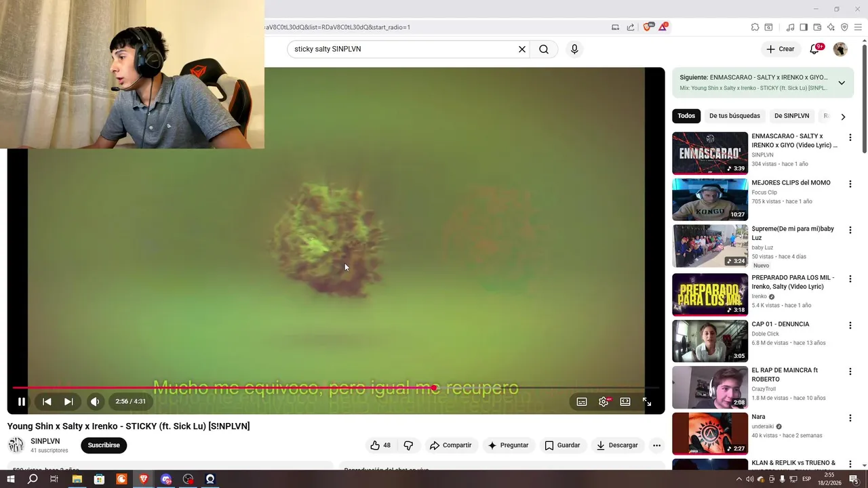Screen dimensions: 868x488
Task: Select the 'De SINPLVN' chip
Action: coord(791,116)
